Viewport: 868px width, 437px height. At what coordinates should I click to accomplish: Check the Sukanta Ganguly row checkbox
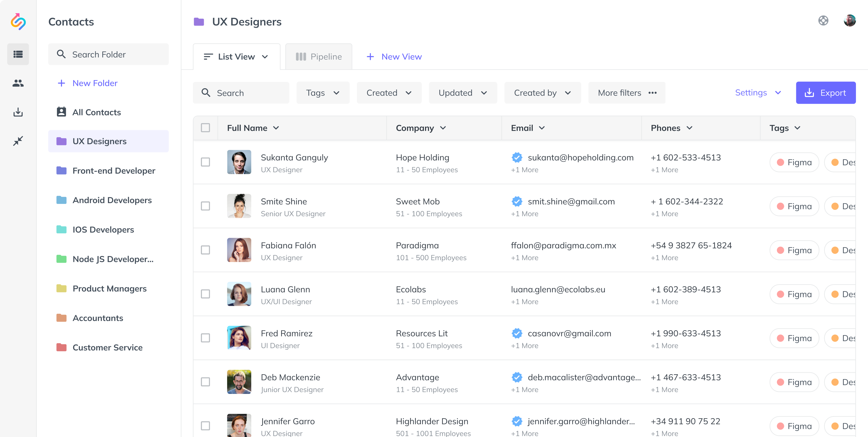[205, 162]
